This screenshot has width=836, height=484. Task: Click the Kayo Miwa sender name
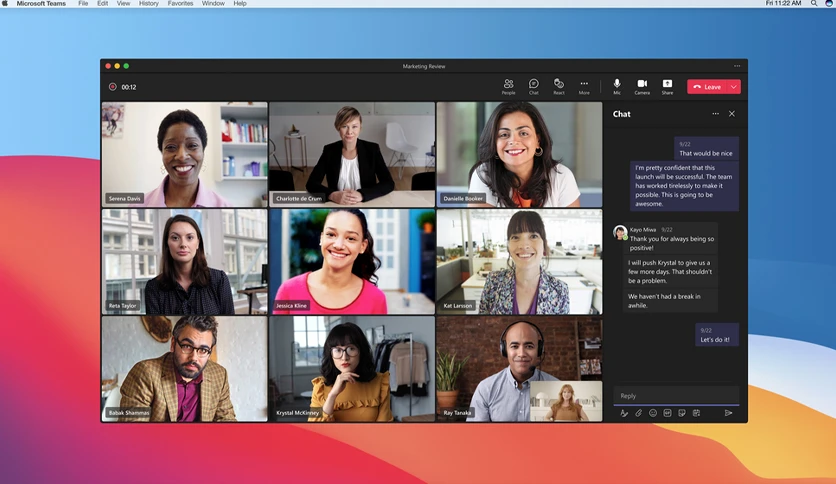point(642,230)
